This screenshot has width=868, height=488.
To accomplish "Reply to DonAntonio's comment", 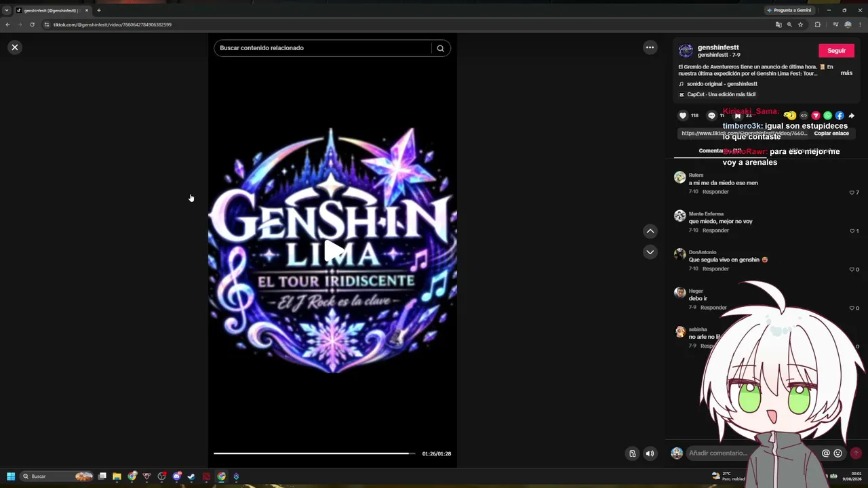I will (715, 269).
